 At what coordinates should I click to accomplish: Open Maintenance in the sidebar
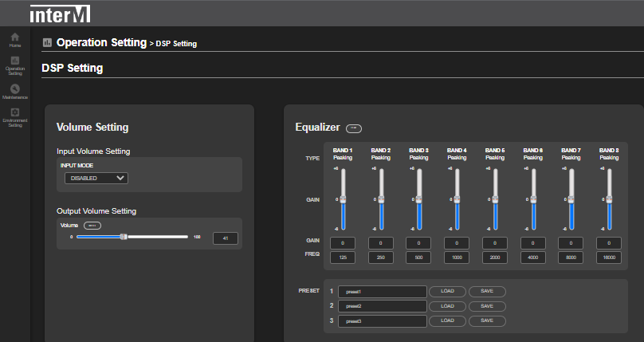[x=15, y=92]
